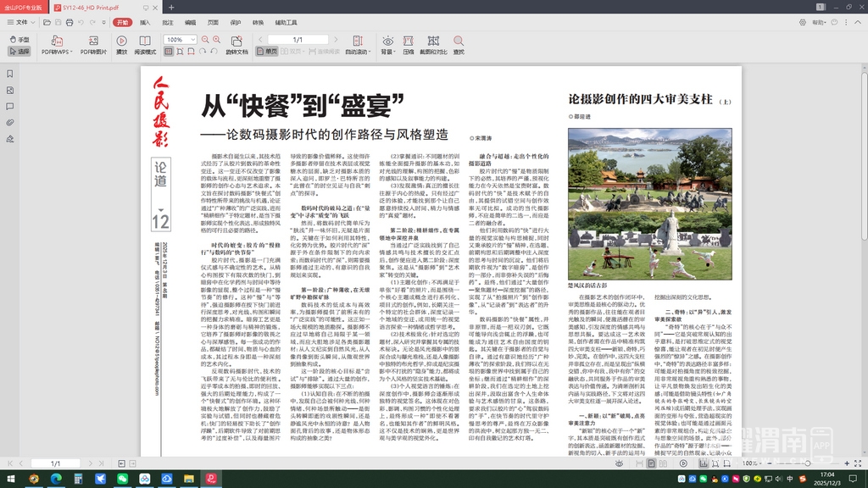Open the 查找 search tool
This screenshot has width=868, height=488.
point(459,45)
